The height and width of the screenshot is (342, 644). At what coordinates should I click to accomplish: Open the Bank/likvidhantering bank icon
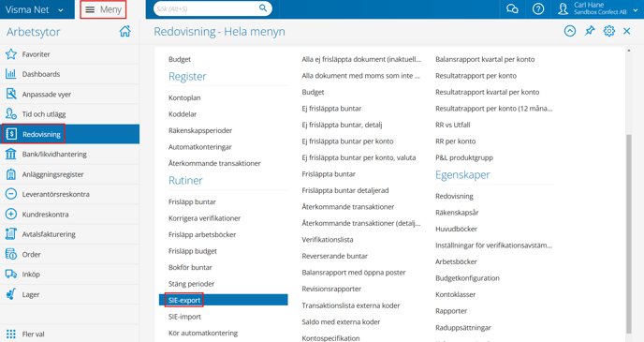[11, 155]
